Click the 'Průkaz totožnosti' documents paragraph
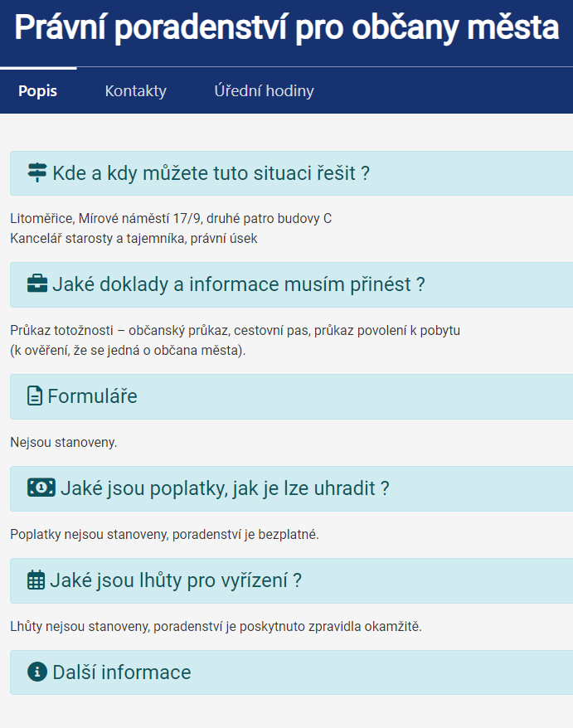Screen dimensions: 573x728 coord(235,331)
